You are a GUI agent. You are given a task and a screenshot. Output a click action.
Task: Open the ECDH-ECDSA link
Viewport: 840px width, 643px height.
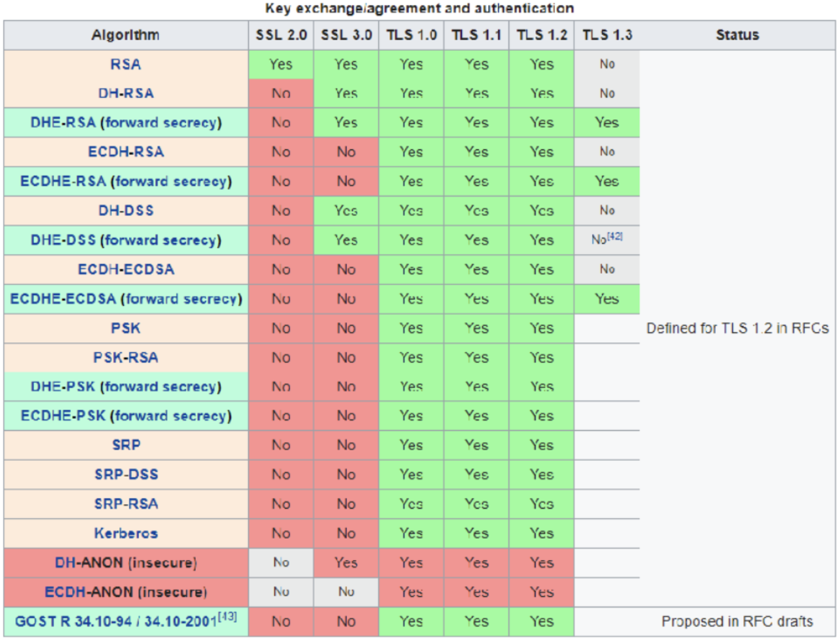(x=126, y=269)
